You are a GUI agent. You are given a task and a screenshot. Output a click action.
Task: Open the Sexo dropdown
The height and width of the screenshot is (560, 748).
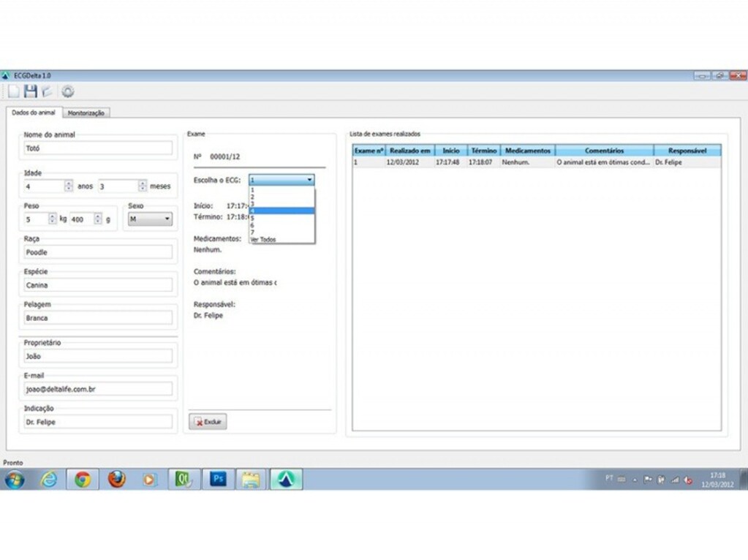click(x=150, y=219)
